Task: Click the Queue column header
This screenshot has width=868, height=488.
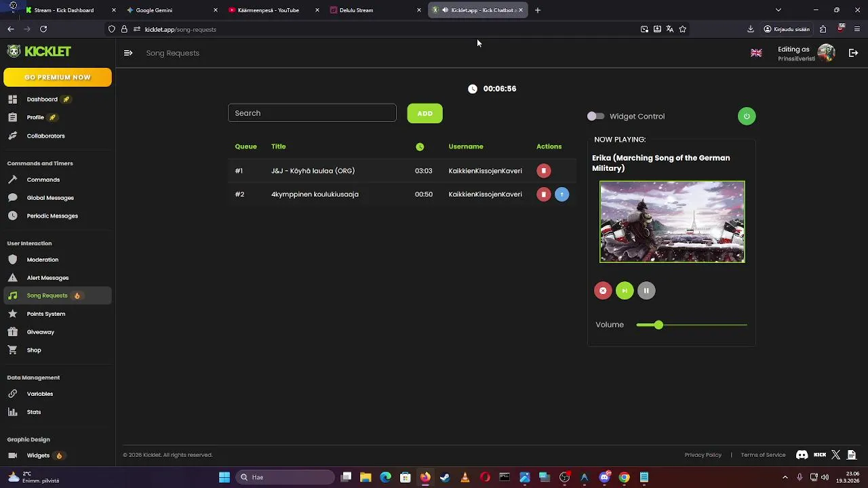Action: pos(245,146)
